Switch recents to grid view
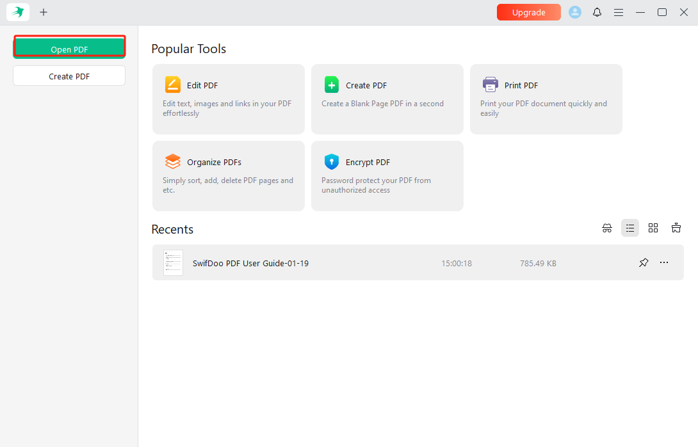 point(653,228)
